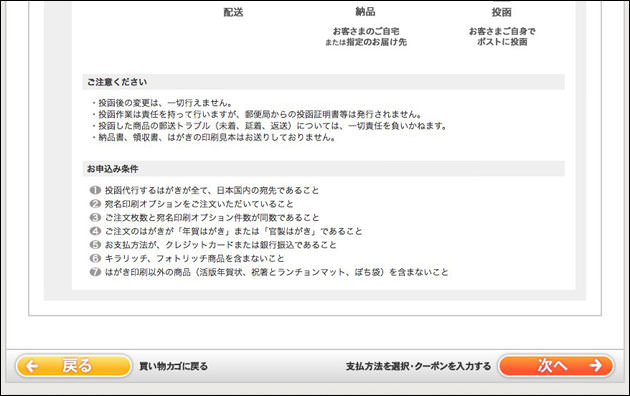Viewport: 630px width, 396px height.
Task: Click the ご注意ください section heading
Action: (x=117, y=82)
